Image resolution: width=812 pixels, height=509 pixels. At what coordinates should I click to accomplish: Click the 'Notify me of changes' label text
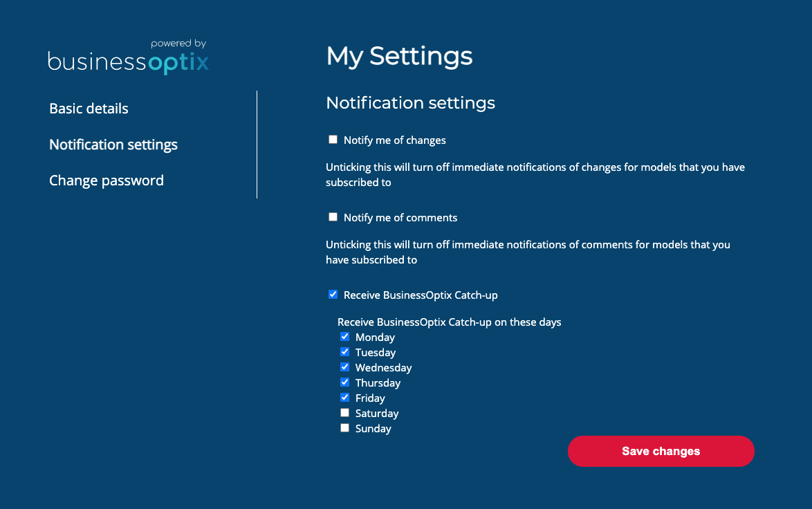click(394, 140)
